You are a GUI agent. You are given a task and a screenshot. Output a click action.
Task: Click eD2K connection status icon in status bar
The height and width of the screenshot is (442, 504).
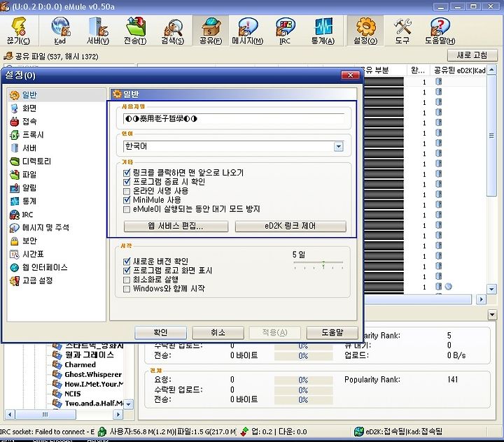(358, 432)
